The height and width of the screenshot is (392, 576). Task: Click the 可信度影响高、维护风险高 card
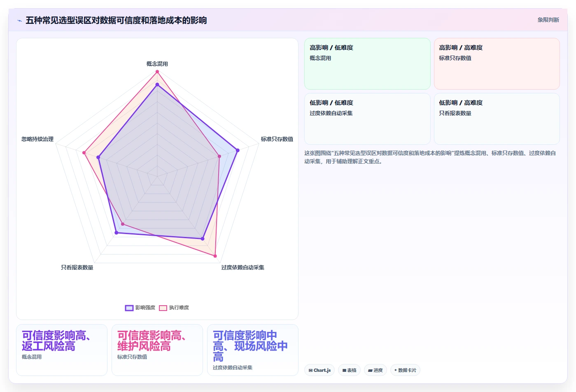point(157,350)
